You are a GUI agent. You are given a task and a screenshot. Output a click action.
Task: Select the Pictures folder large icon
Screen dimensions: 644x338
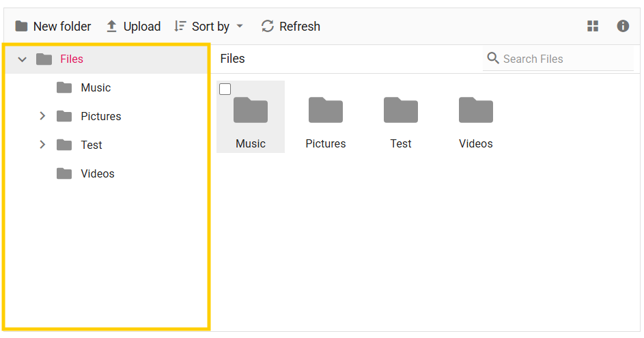326,110
